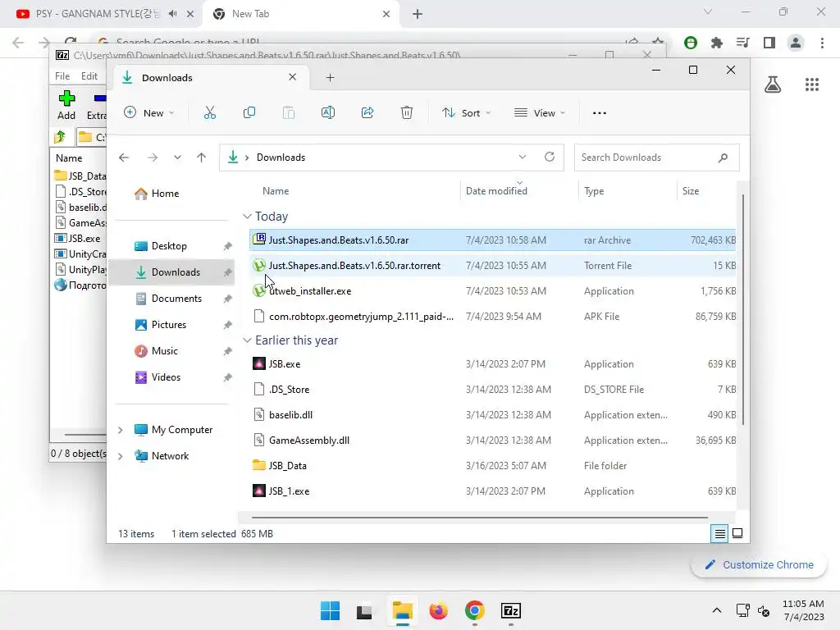Screen dimensions: 840x630
Task: Go up one folder level in Explorer
Action: pos(202,157)
